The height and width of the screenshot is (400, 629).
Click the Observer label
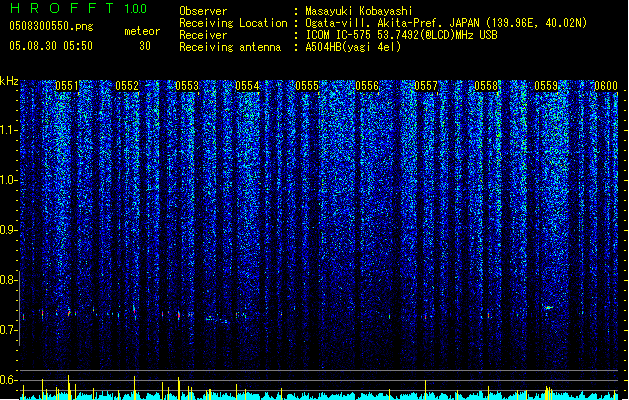tap(203, 11)
